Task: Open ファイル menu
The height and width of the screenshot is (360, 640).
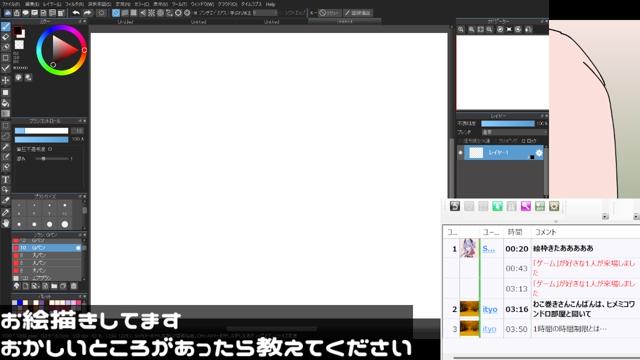Action: (x=11, y=4)
